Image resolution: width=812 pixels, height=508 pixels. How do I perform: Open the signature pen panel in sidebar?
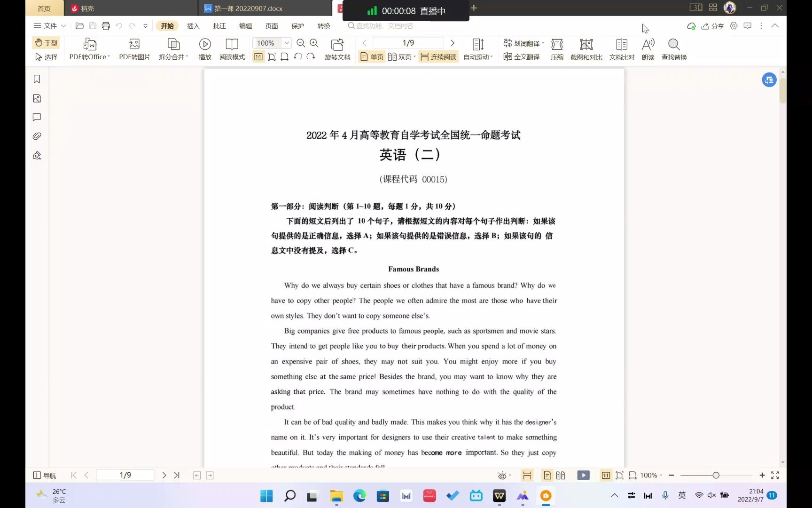pos(37,155)
